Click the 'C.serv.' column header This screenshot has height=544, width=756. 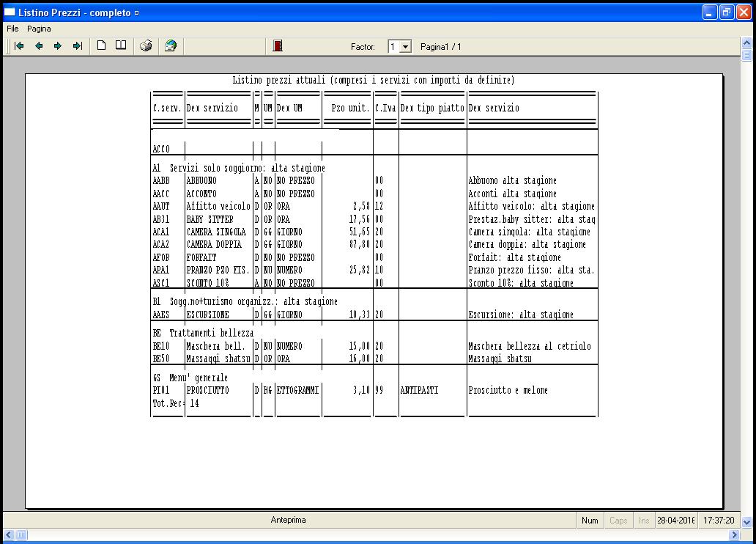(167, 108)
